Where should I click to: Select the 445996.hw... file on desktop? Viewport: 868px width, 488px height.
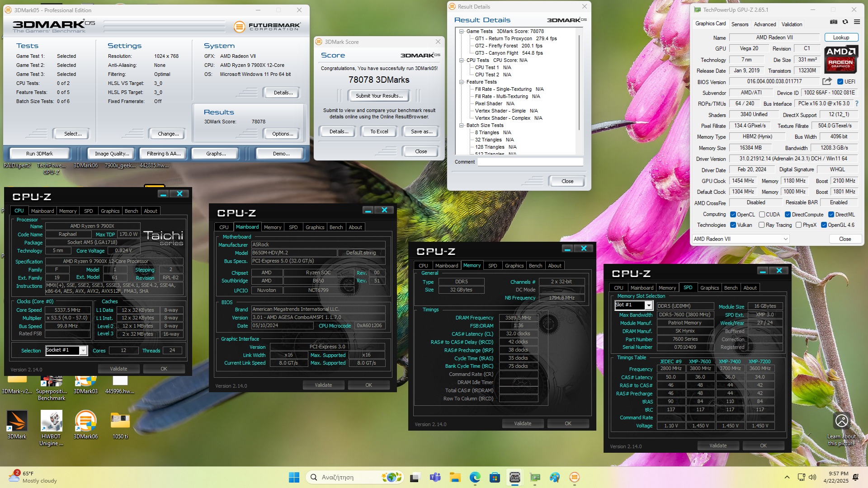120,385
